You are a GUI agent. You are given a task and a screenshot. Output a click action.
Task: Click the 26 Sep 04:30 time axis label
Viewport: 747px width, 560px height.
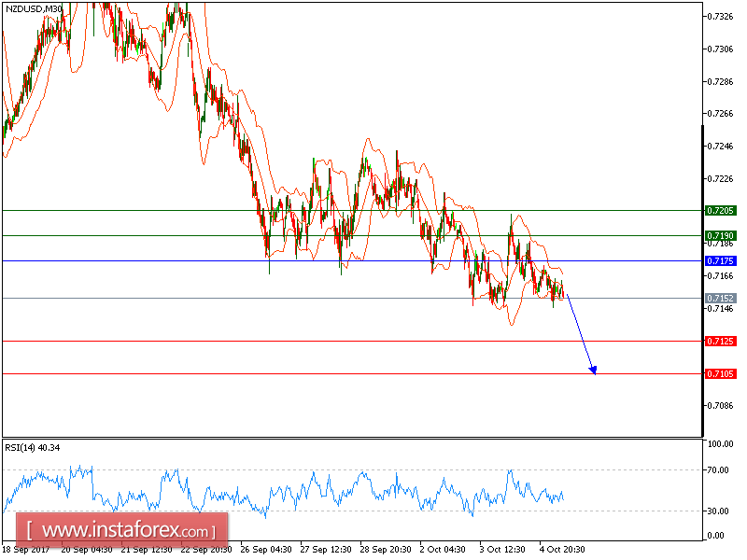266,549
